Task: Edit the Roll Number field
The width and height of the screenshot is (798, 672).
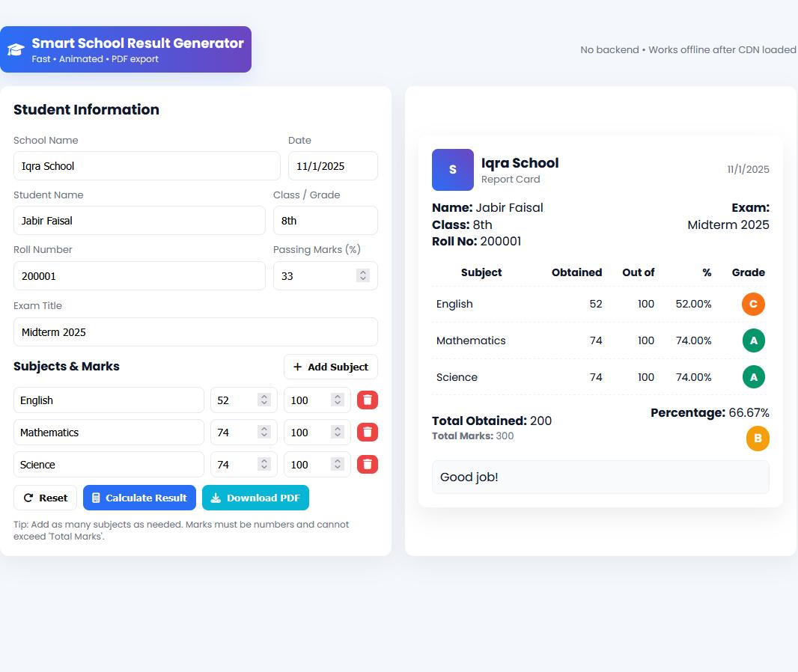Action: click(x=139, y=276)
